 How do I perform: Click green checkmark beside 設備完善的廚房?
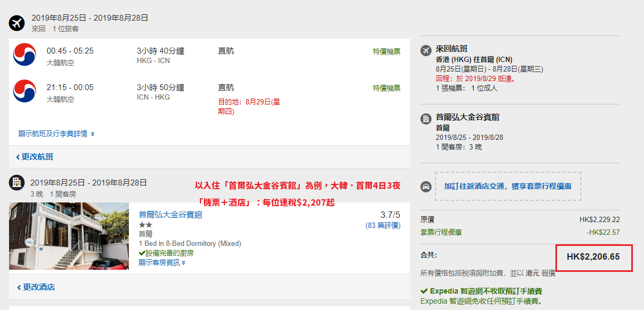pyautogui.click(x=142, y=253)
